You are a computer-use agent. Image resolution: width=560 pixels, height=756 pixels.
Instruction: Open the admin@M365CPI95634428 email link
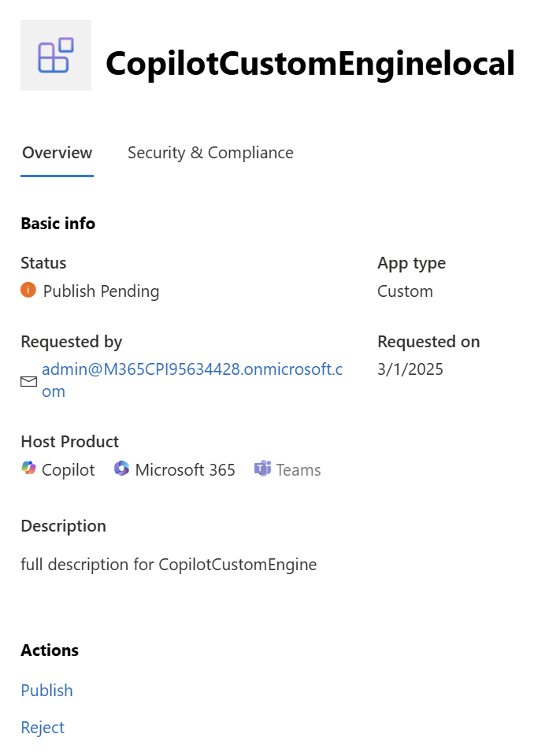point(192,380)
